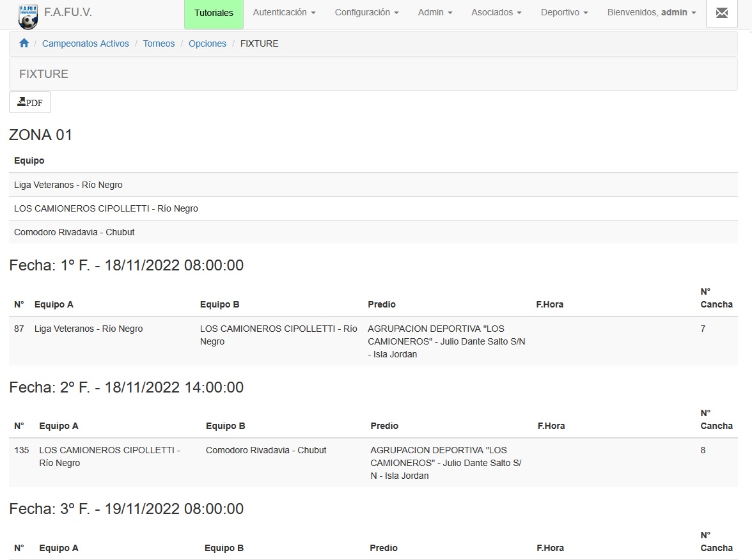The height and width of the screenshot is (560, 752).
Task: Expand the Autenticación dropdown menu
Action: click(284, 13)
